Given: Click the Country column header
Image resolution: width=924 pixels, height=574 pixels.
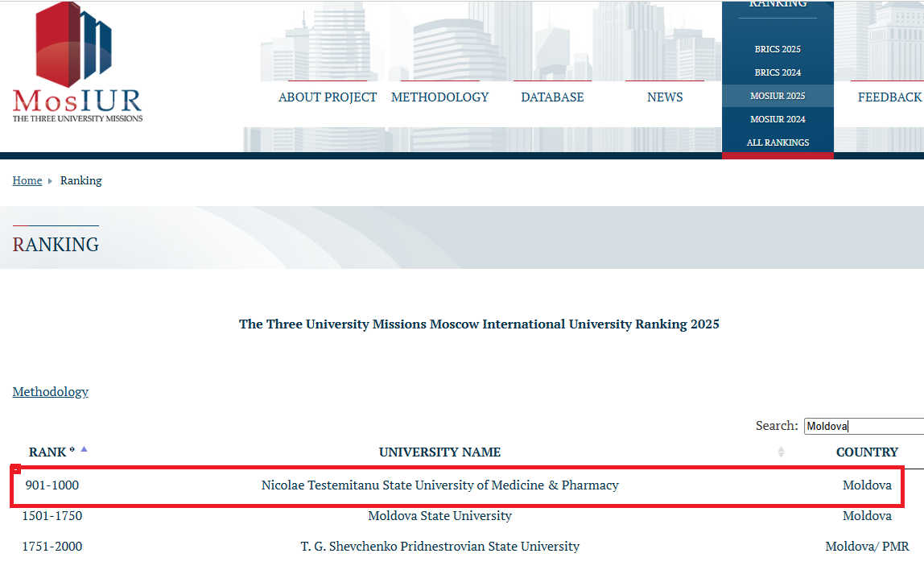Looking at the screenshot, I should pos(866,452).
